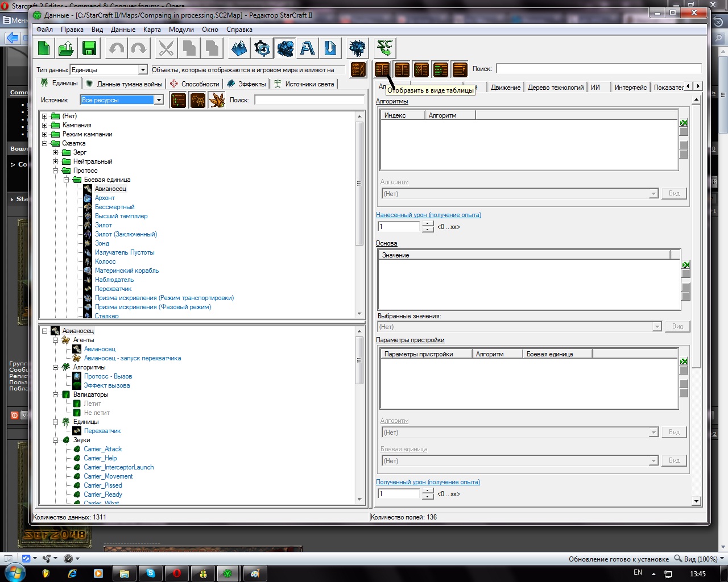The height and width of the screenshot is (582, 728).
Task: Open the Источник dropdown Все ресурсы
Action: (159, 100)
